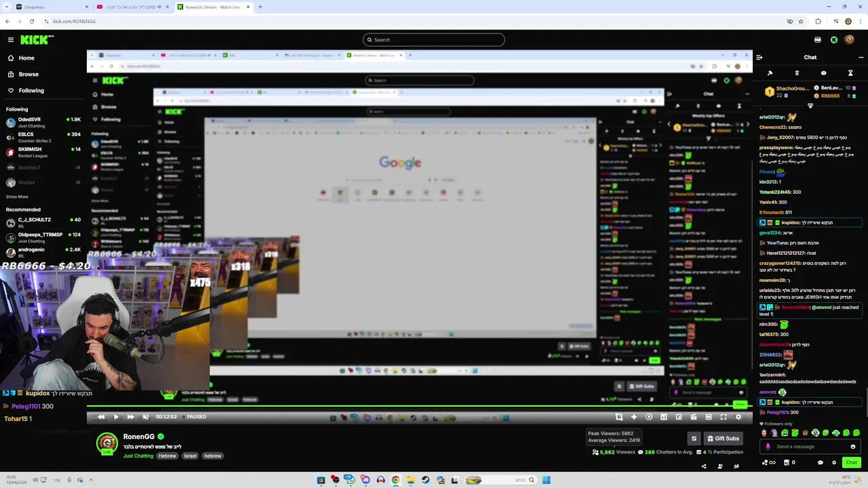
Task: Click the Gift Subs button
Action: [x=723, y=439]
